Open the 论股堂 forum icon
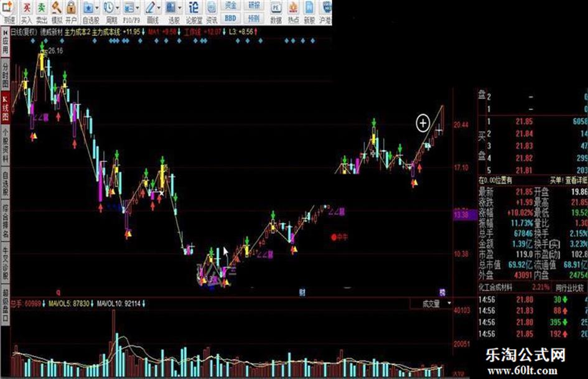The image size is (588, 379). pos(194,12)
